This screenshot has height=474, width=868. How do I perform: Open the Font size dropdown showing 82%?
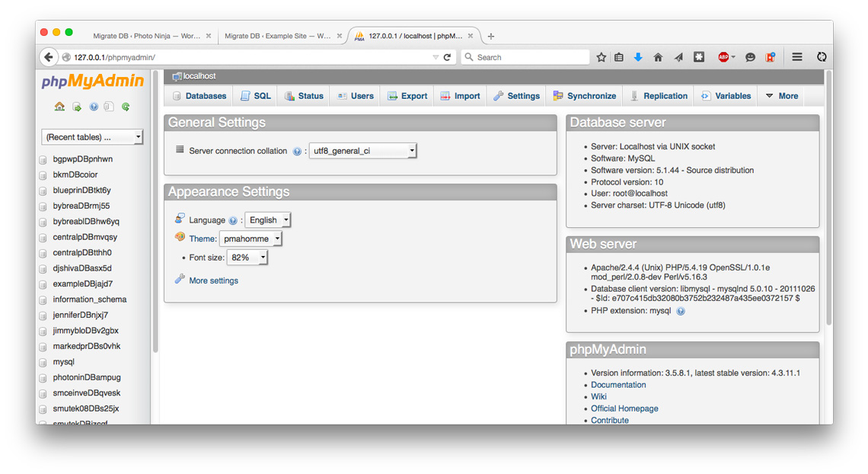(x=247, y=258)
